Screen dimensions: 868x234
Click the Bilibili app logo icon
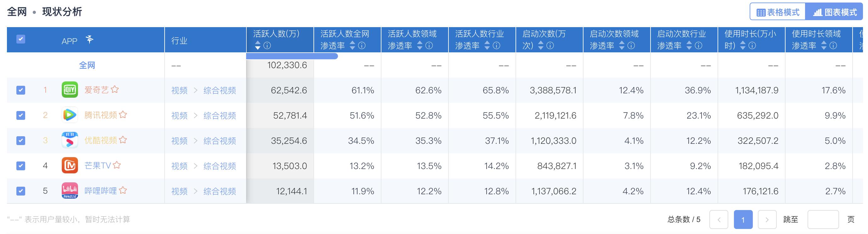pyautogui.click(x=70, y=191)
